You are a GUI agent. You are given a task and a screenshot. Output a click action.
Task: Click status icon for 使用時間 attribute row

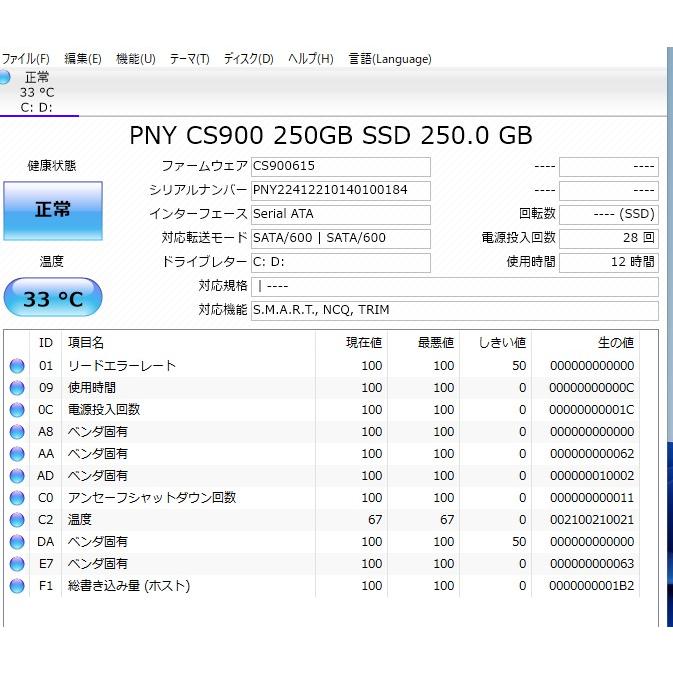tap(17, 388)
